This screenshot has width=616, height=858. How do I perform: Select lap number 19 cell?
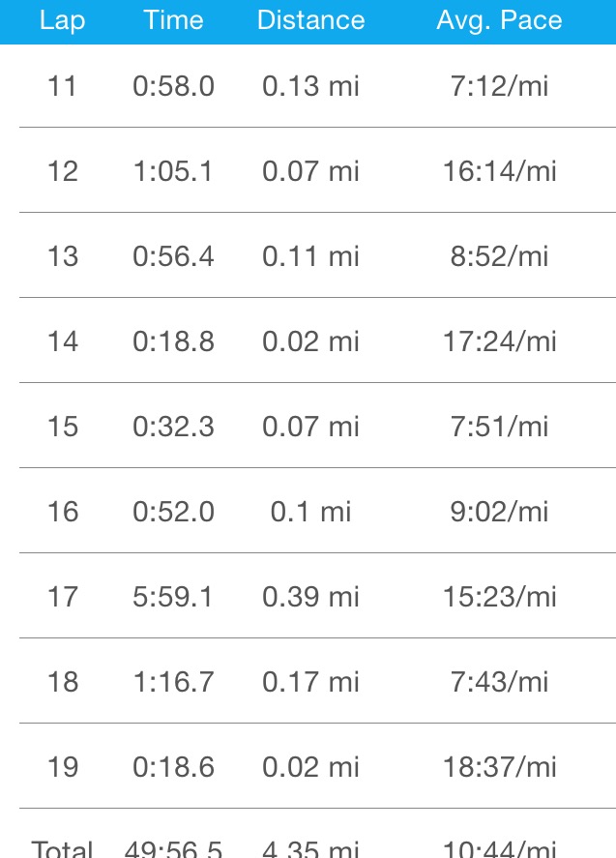tap(62, 767)
